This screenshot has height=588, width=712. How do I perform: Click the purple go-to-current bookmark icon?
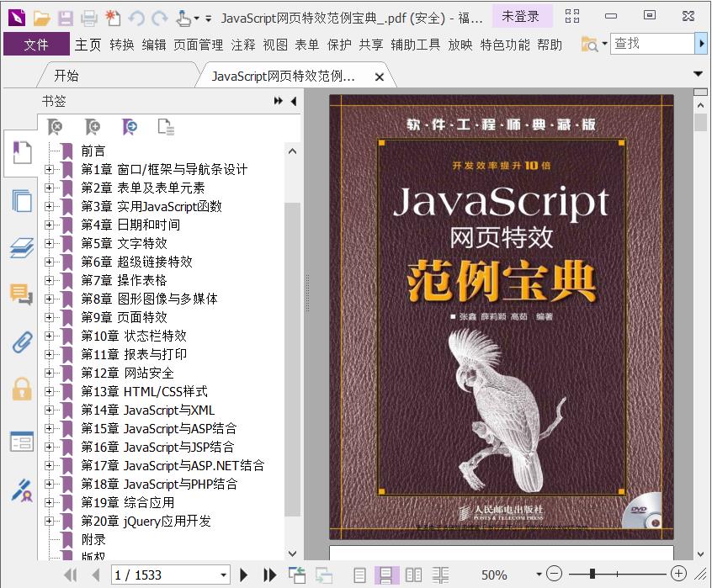point(130,127)
